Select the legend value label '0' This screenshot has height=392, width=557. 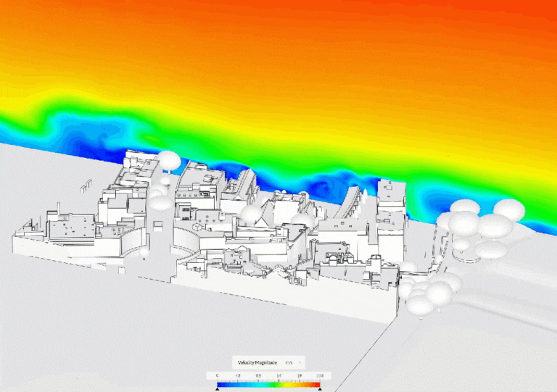218,375
